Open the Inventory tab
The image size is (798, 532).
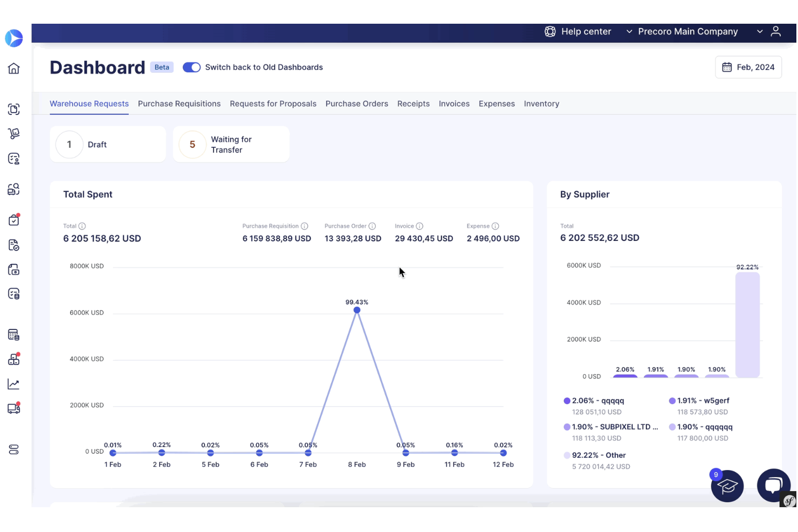click(541, 103)
